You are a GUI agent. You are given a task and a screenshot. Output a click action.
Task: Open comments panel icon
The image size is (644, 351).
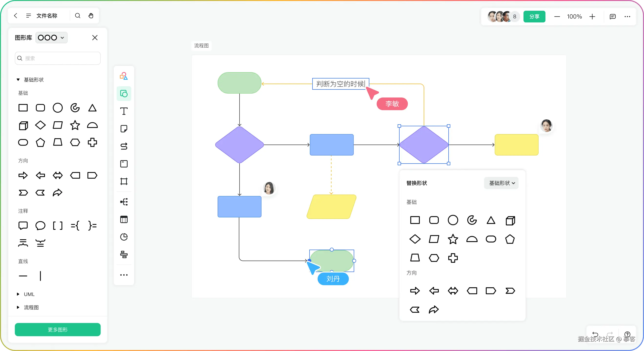pos(613,17)
